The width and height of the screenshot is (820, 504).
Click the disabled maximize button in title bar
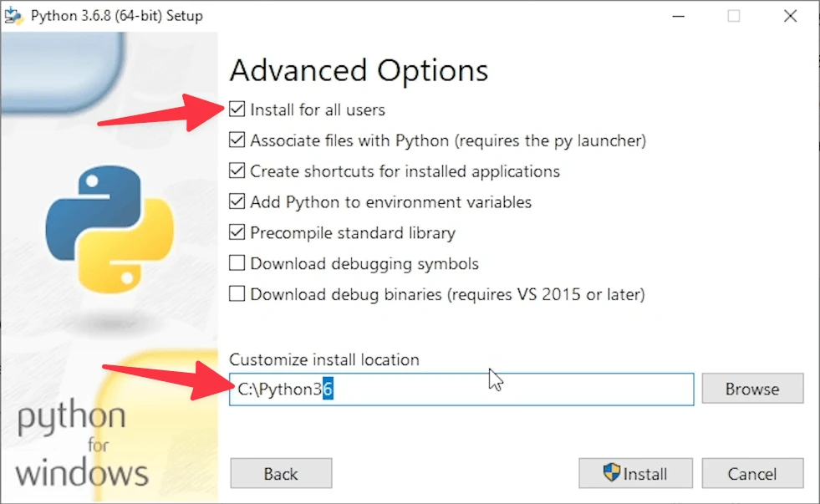click(733, 16)
